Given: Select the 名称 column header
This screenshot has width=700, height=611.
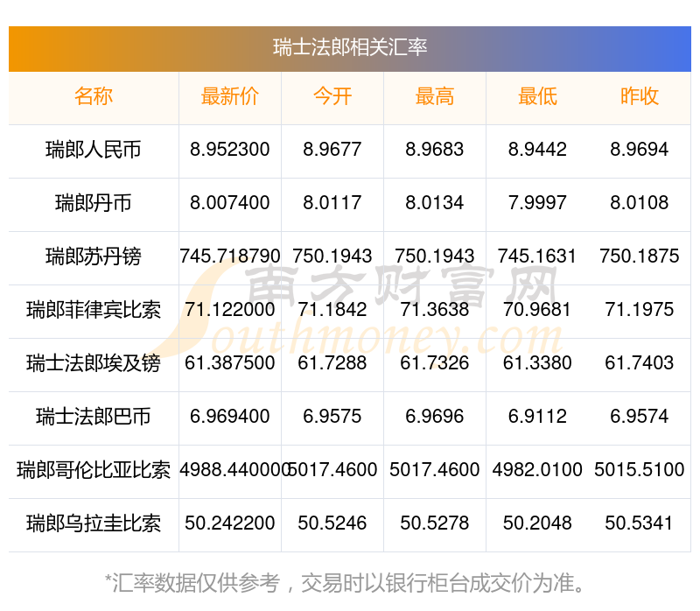Looking at the screenshot, I should [x=94, y=96].
